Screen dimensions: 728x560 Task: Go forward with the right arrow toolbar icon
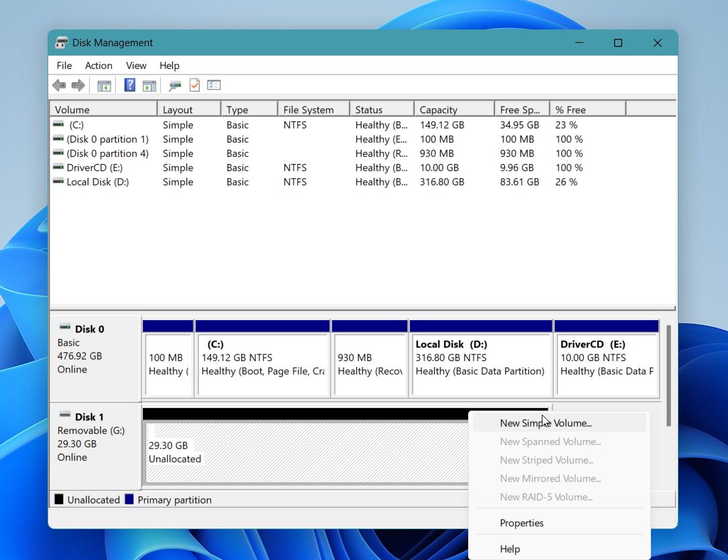click(78, 86)
